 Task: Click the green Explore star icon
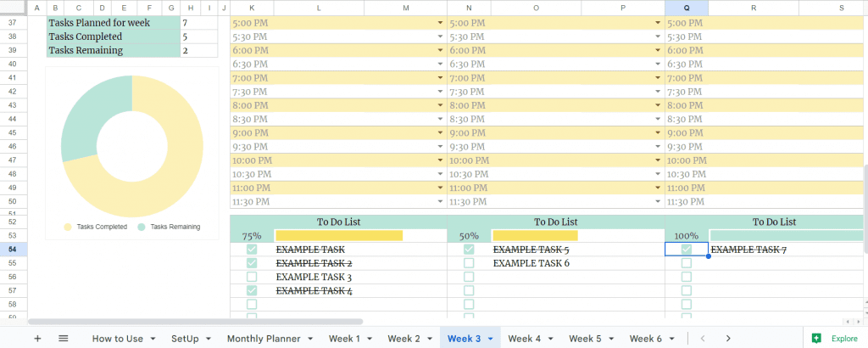coord(816,338)
